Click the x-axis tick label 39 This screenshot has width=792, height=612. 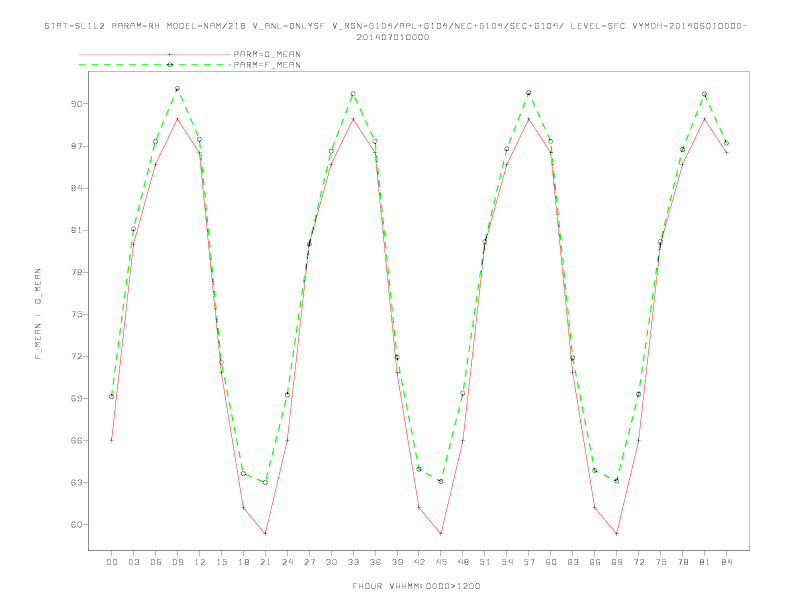point(397,562)
